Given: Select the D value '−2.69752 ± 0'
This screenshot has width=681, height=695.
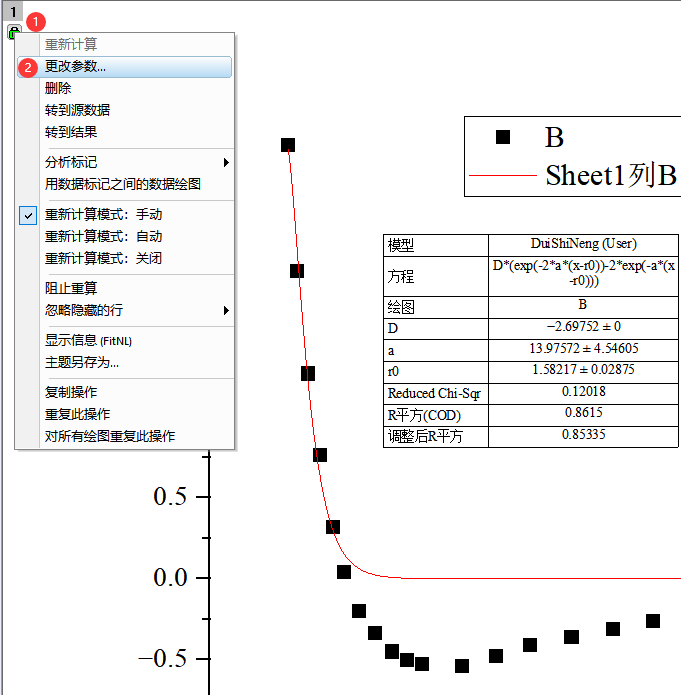Looking at the screenshot, I should [x=583, y=327].
